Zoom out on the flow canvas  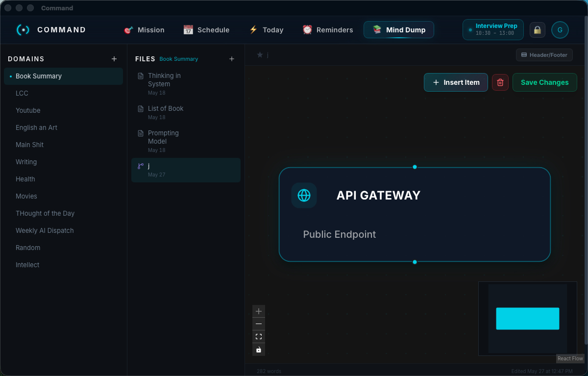(259, 324)
